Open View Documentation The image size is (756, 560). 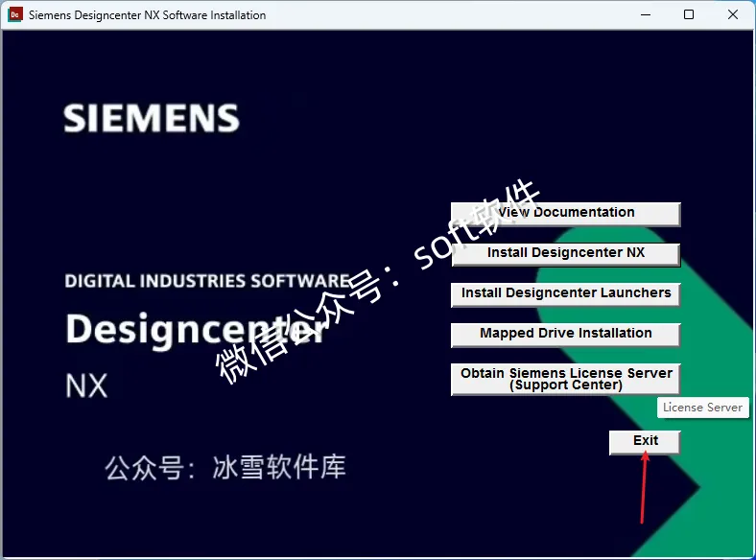[565, 214]
